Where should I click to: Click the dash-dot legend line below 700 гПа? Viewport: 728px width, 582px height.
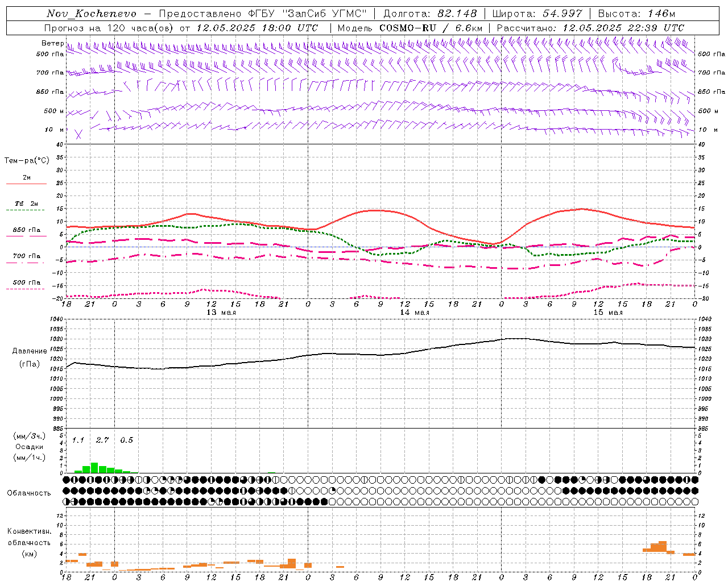pos(26,263)
